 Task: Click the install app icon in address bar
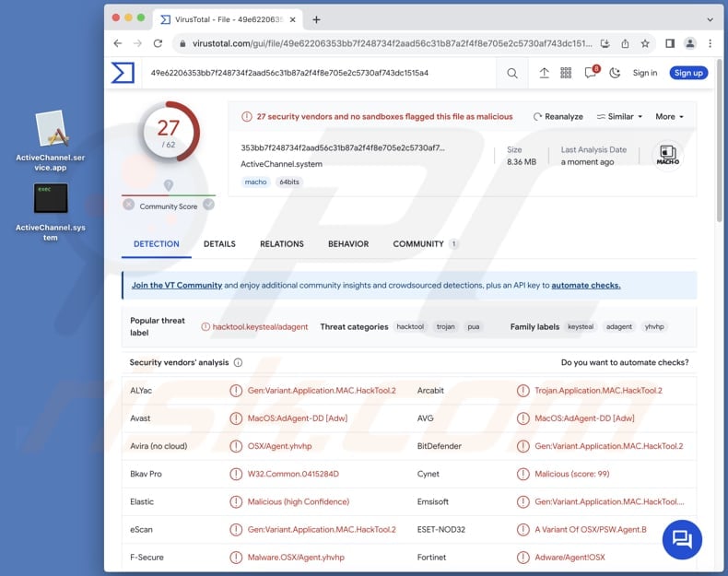(x=605, y=43)
